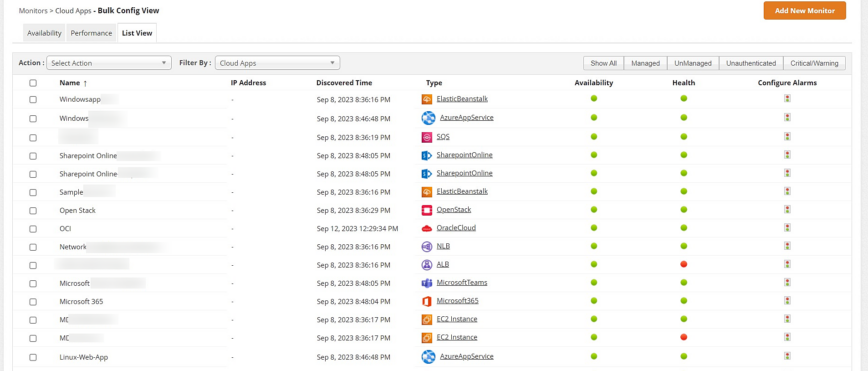Click the Type column header
The height and width of the screenshot is (371, 868).
click(x=435, y=83)
